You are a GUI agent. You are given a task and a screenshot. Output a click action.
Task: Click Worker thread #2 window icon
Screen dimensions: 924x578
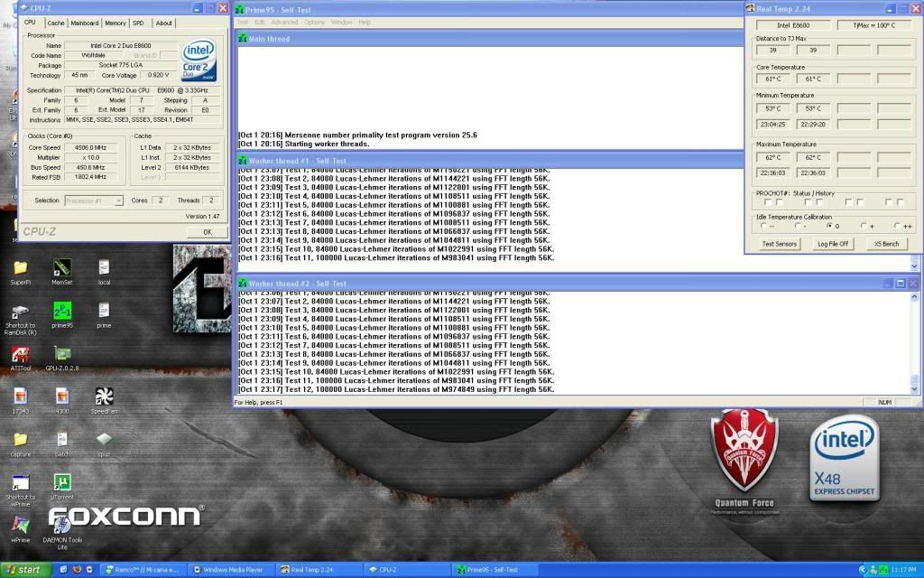point(242,283)
